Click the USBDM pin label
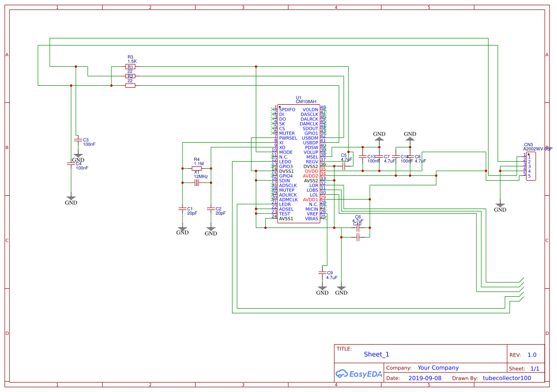 point(310,138)
